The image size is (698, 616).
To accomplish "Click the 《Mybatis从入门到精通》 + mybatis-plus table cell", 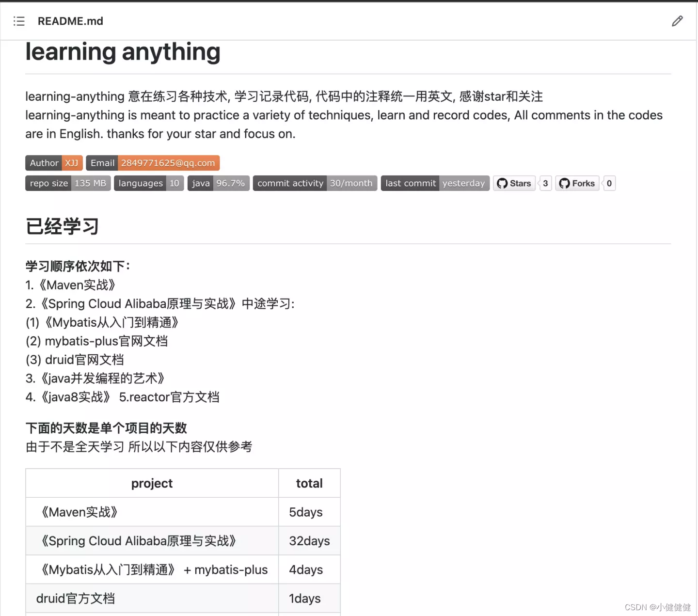I will [152, 569].
